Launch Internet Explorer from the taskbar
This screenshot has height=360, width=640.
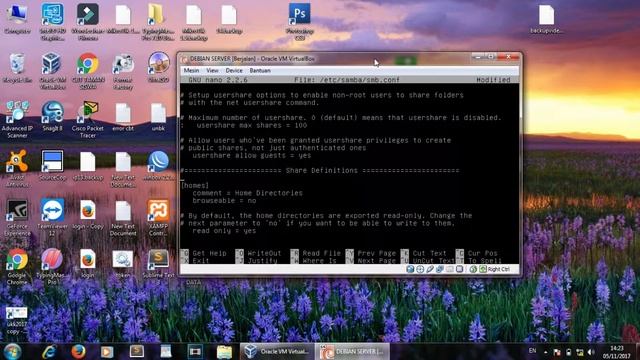click(49, 351)
